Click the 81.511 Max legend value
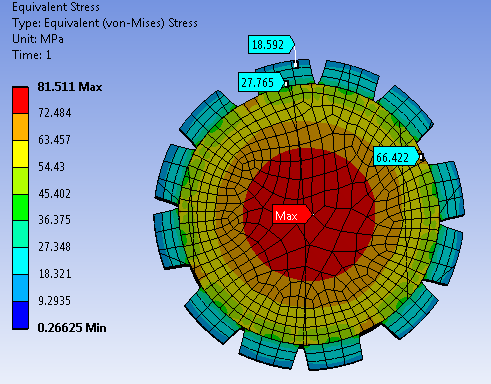491x384 pixels. coord(70,87)
